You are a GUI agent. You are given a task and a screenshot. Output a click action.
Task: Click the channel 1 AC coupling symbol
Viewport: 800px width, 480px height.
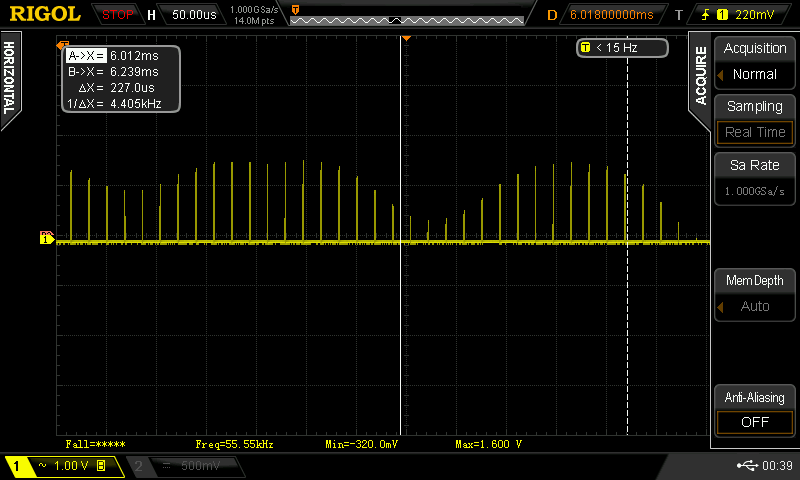pyautogui.click(x=42, y=465)
